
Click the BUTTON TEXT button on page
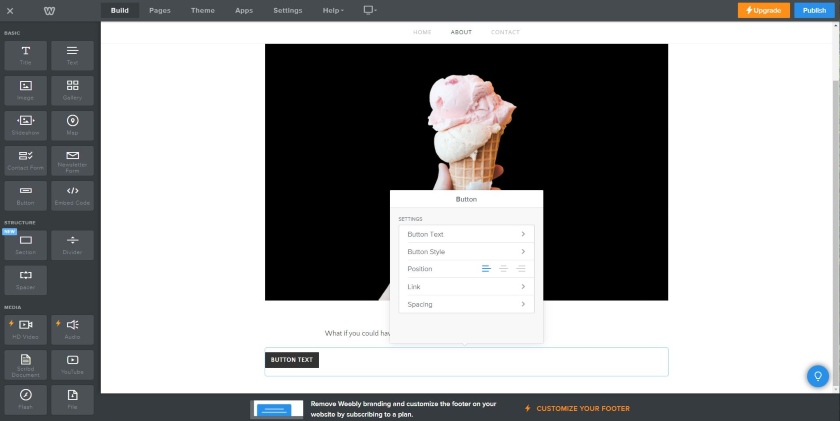click(292, 360)
